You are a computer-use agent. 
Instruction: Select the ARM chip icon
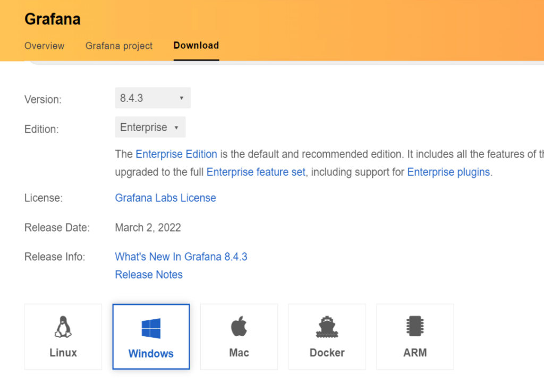tap(415, 327)
